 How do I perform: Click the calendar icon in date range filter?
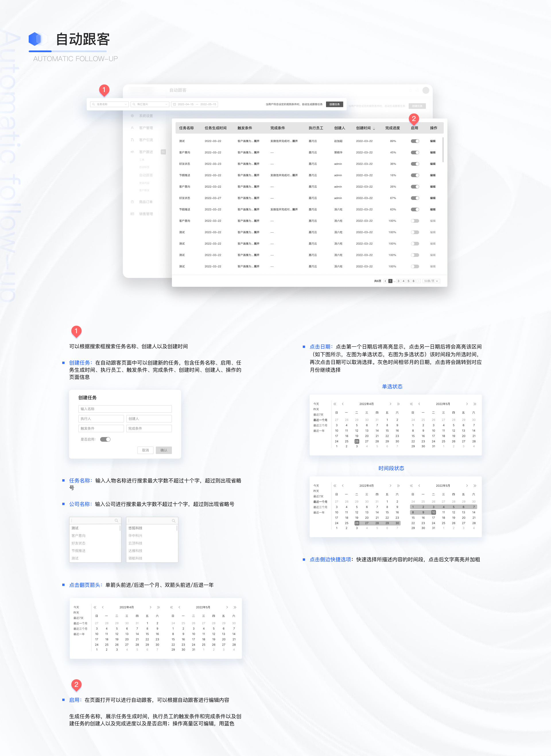click(x=174, y=104)
